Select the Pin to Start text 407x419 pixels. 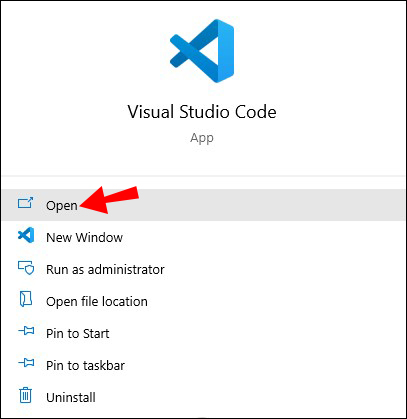78,333
